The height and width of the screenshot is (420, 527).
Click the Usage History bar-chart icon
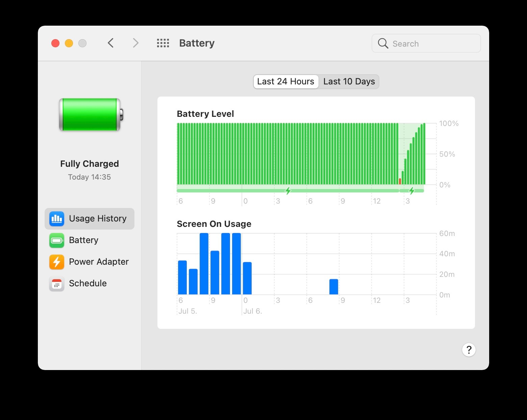point(57,218)
